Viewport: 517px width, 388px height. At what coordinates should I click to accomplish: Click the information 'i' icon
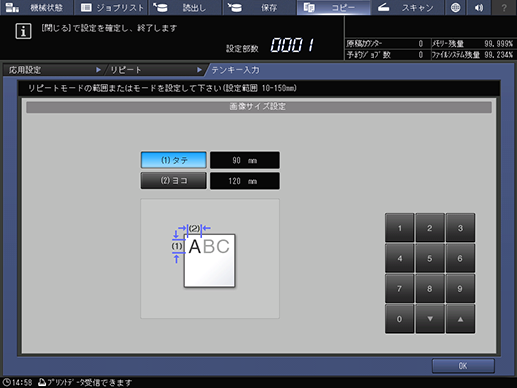pyautogui.click(x=23, y=31)
